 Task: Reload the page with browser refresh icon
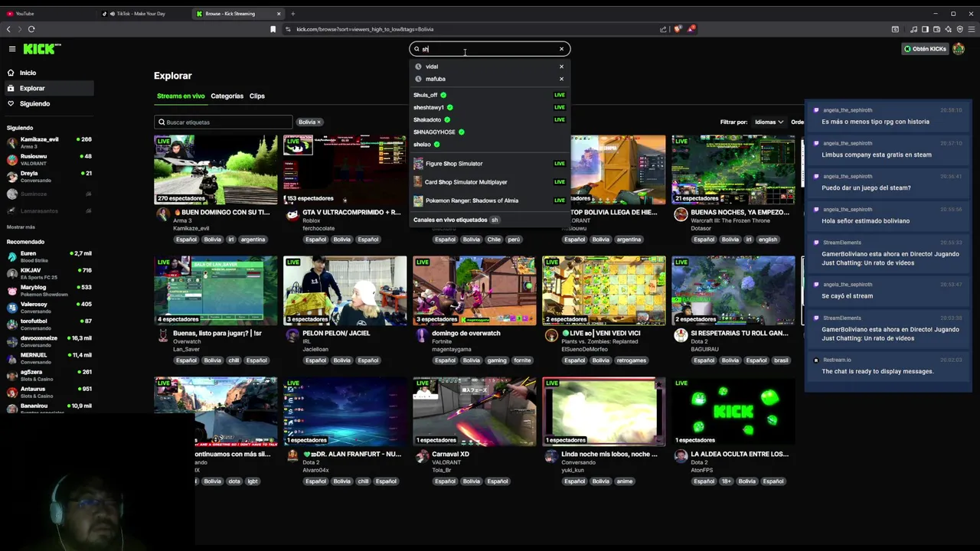[x=31, y=29]
